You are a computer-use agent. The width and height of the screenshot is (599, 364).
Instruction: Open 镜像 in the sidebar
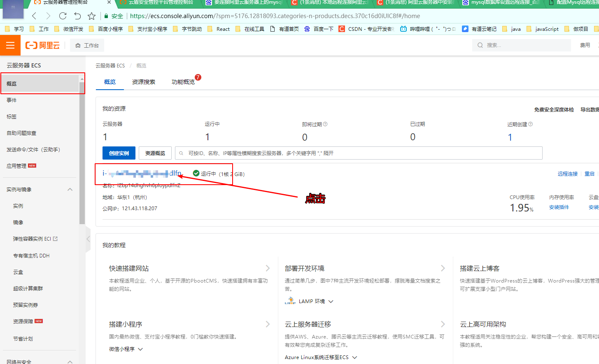[18, 222]
